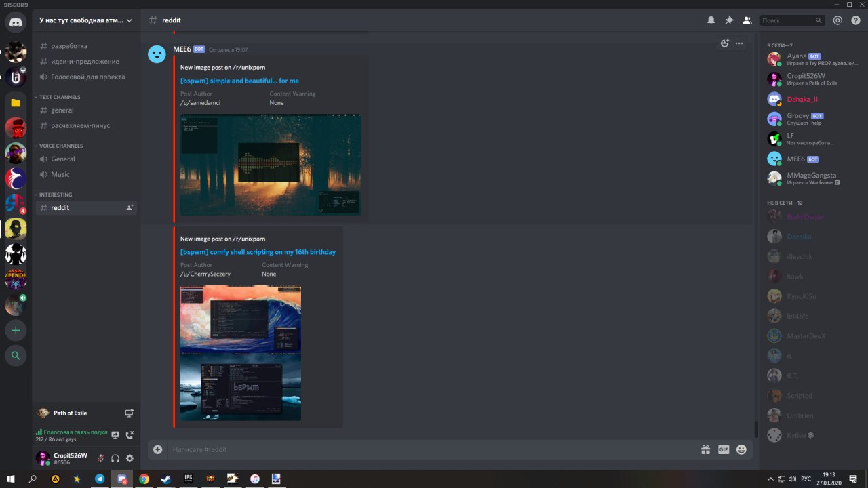Viewport: 868px width, 488px height.
Task: Open Ayana bot profile in member list
Action: pos(812,59)
